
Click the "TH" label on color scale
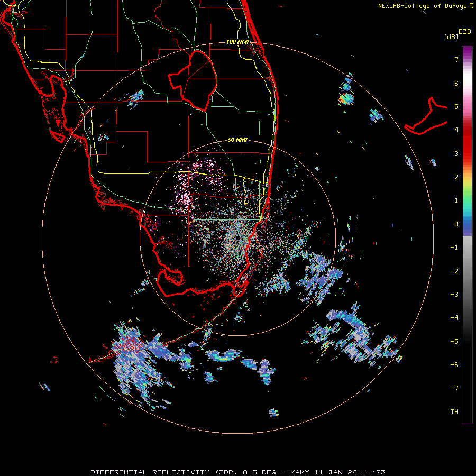[x=454, y=412]
